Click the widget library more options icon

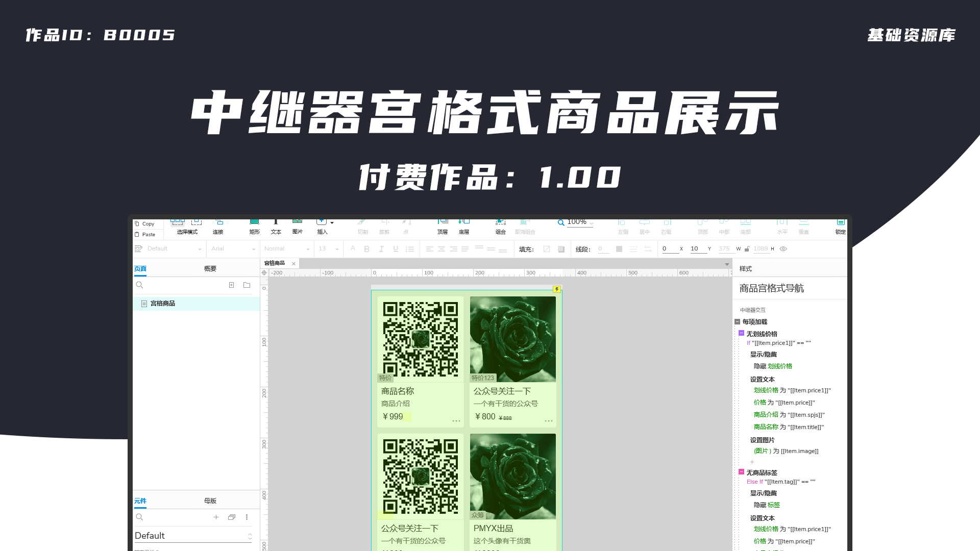[247, 517]
